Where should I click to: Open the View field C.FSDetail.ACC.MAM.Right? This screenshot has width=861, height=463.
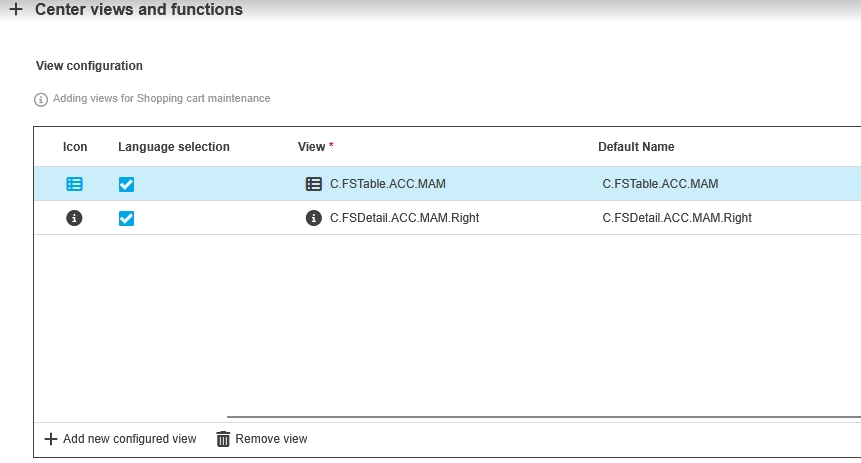(x=404, y=218)
